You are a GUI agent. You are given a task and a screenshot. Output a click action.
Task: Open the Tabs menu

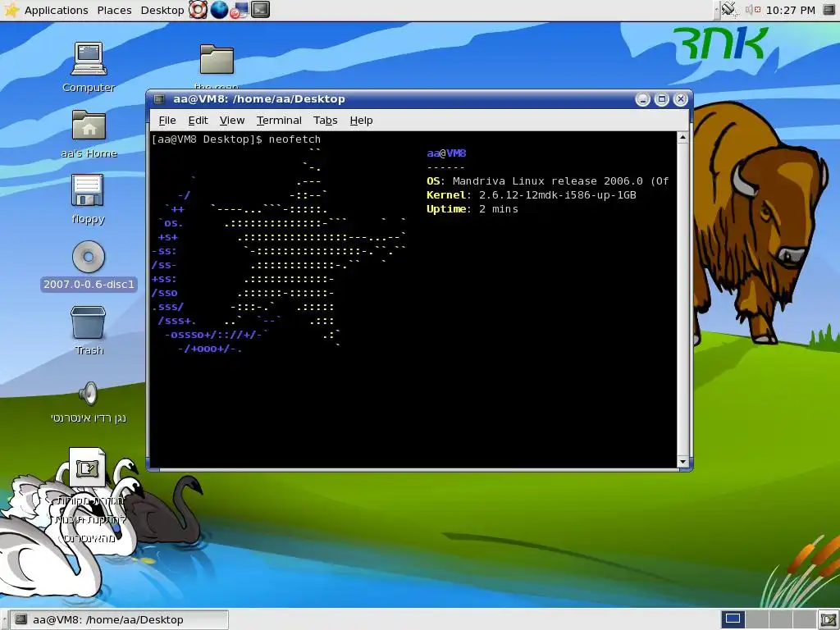point(325,121)
